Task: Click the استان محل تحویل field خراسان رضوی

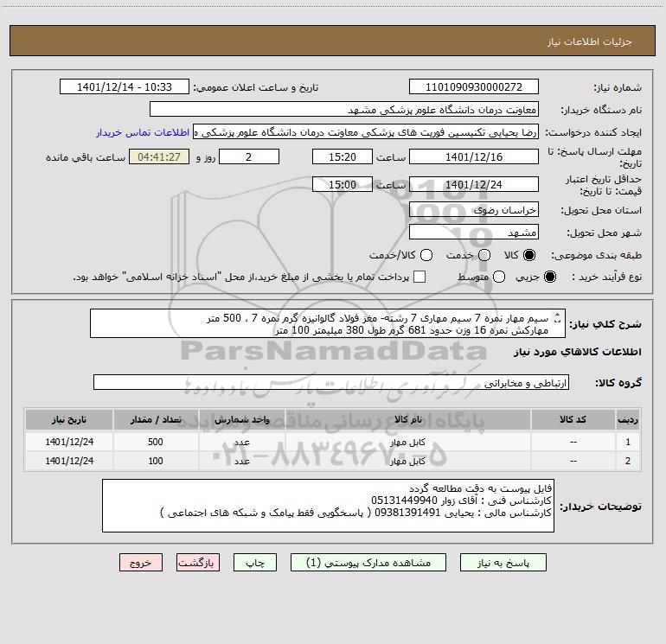Action: tap(474, 210)
